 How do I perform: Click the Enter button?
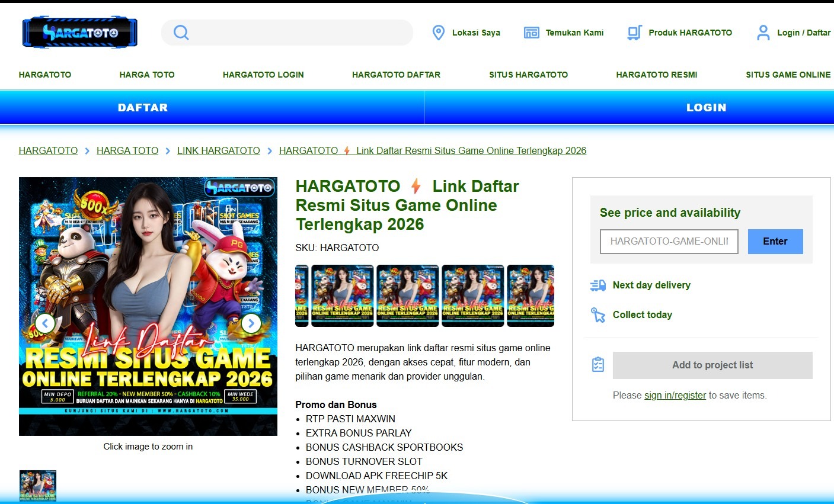[x=775, y=242]
